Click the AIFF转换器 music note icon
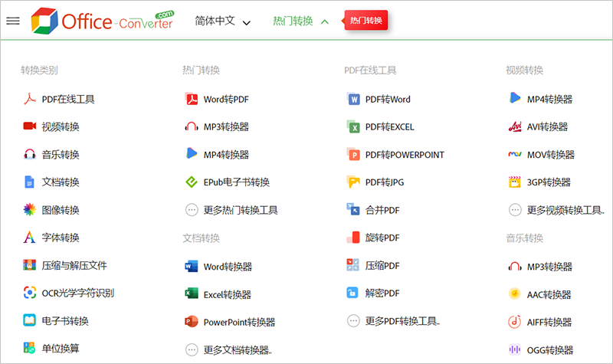Image resolution: width=613 pixels, height=364 pixels. coord(514,321)
